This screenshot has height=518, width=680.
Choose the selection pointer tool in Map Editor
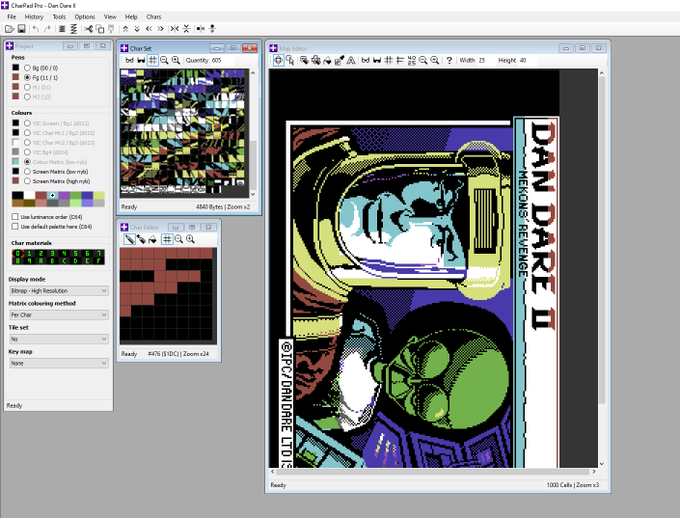click(x=290, y=60)
